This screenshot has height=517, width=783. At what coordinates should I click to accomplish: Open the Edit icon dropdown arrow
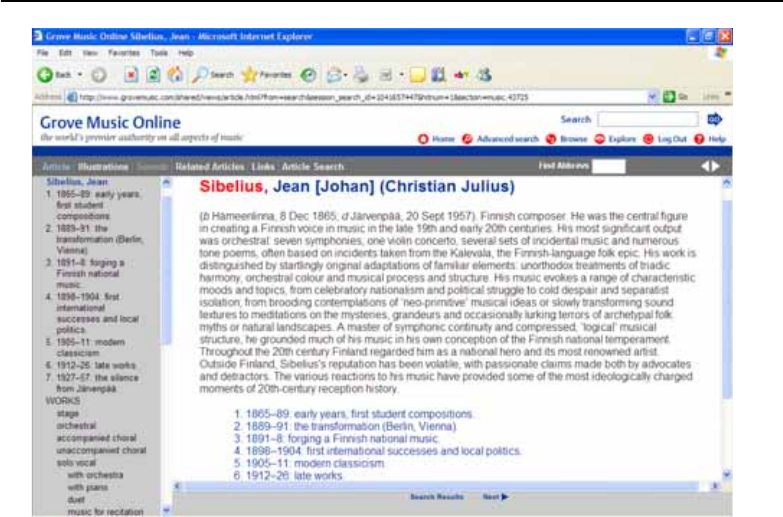pyautogui.click(x=401, y=75)
